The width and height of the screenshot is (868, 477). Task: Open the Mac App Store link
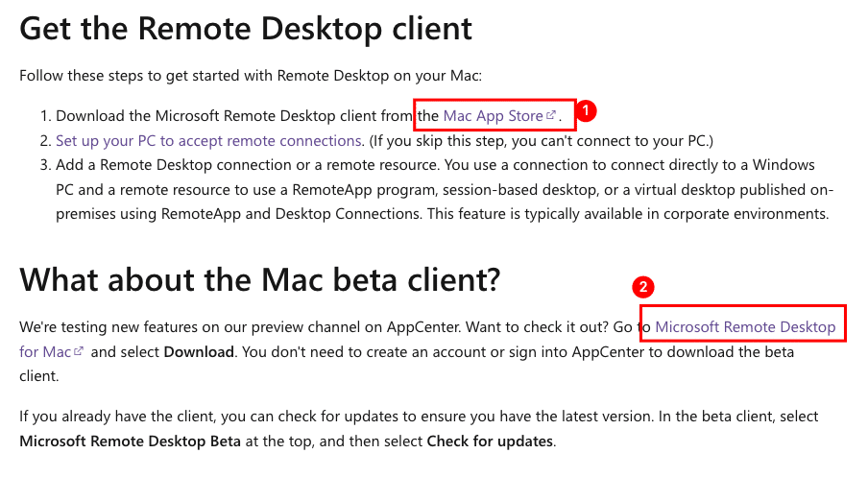point(493,116)
